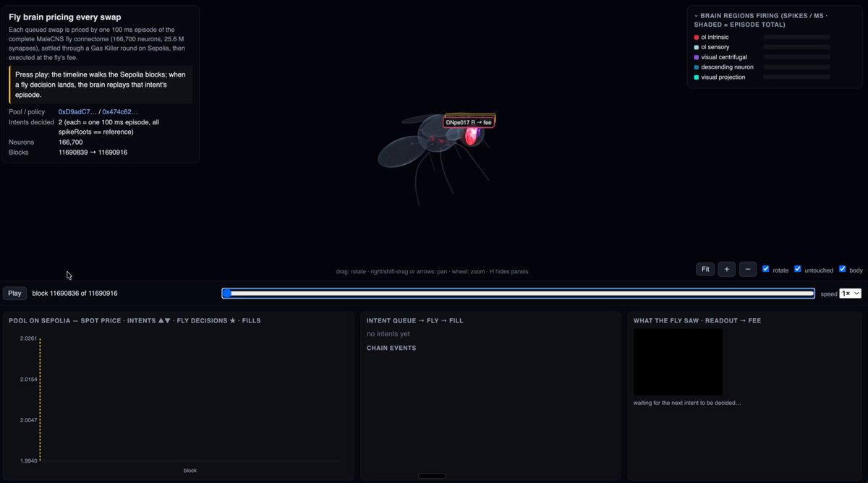Click the teal visual projection swatch
The height and width of the screenshot is (483, 868).
click(x=697, y=77)
